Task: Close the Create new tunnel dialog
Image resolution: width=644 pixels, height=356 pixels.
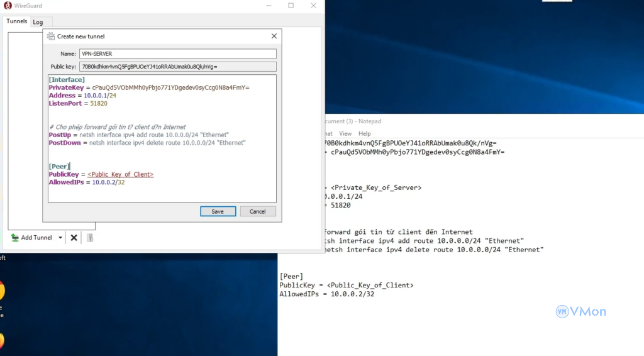Action: 274,36
